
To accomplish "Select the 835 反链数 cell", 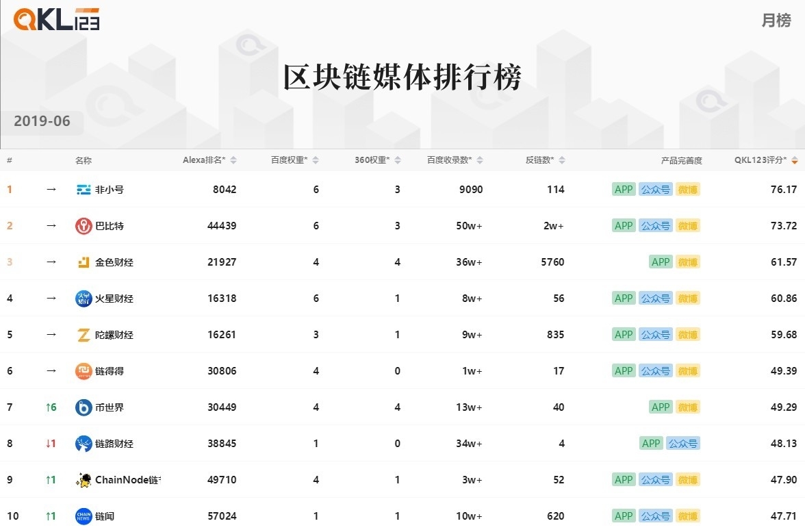I will 556,335.
